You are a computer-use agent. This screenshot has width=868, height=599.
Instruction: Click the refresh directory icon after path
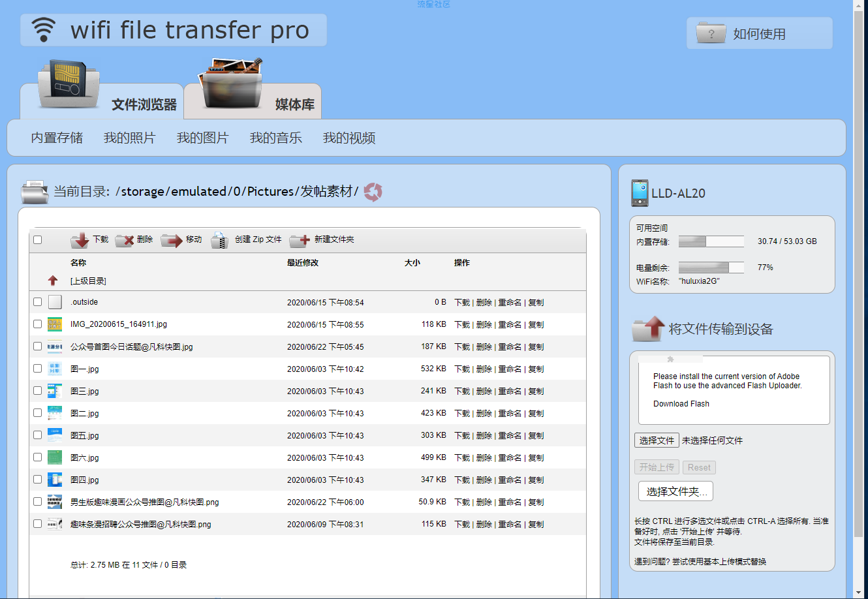click(373, 192)
